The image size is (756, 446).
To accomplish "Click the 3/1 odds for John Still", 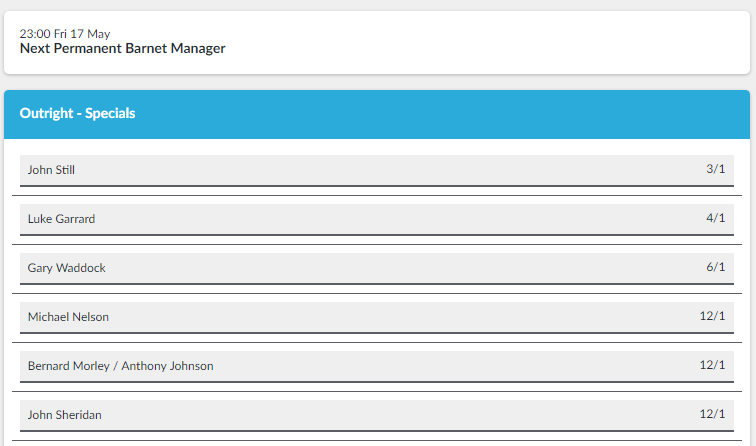I will coord(716,169).
